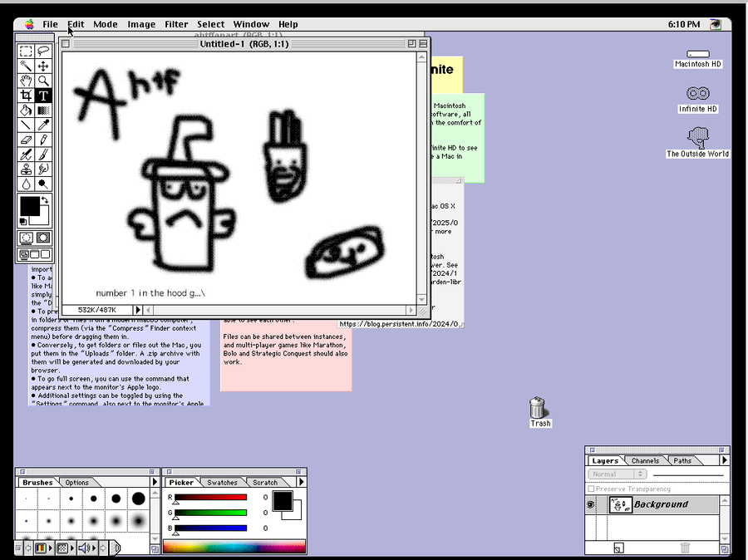Pick the Airbrush tool

[x=26, y=155]
